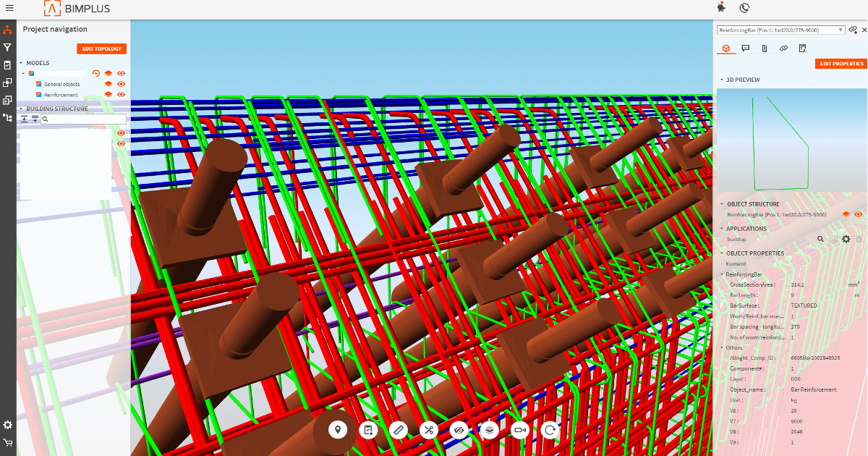Viewport: 868px width, 456px height.
Task: Open the filter icon in left sidebar
Action: (x=8, y=47)
